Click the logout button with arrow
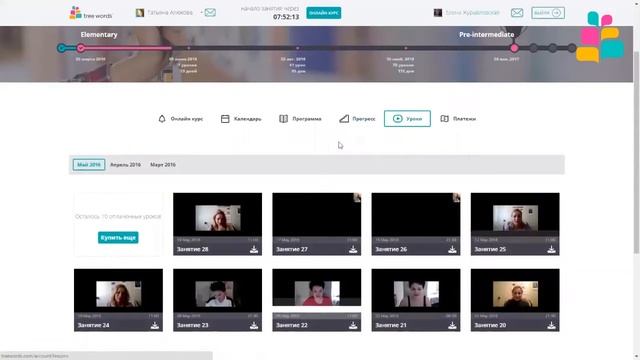 548,13
